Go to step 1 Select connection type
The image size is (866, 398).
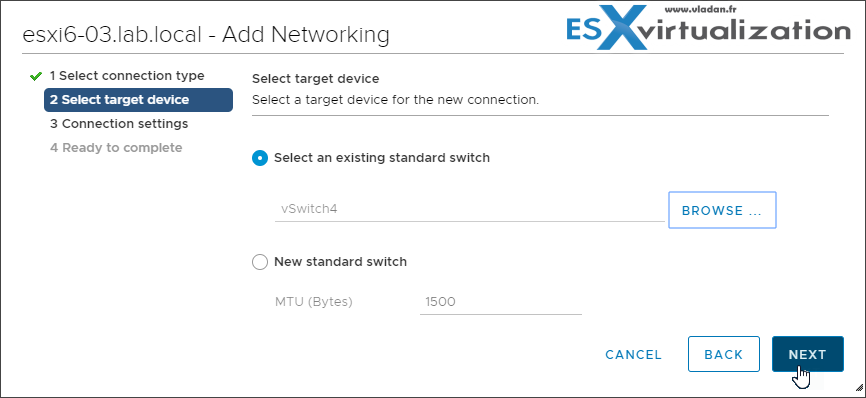(127, 76)
